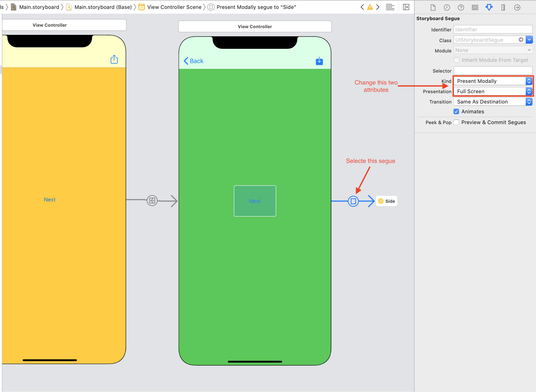Click the Next button in green view controller
The height and width of the screenshot is (392, 536).
[255, 201]
